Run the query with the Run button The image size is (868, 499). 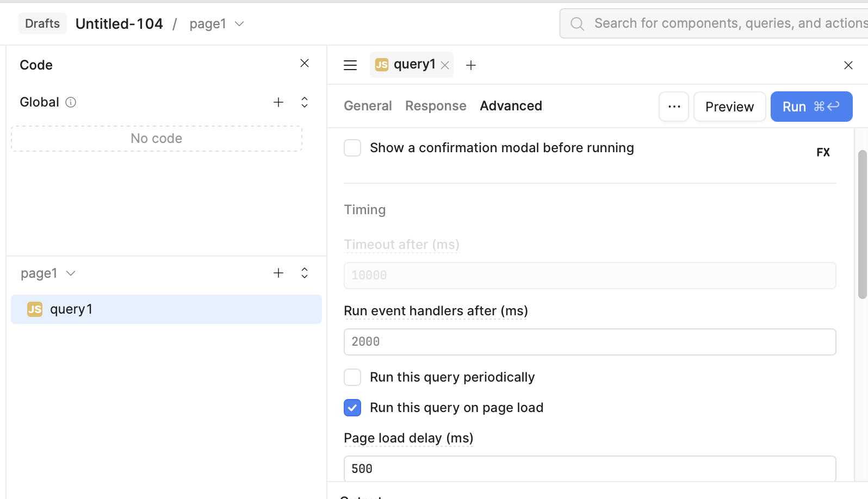(811, 107)
